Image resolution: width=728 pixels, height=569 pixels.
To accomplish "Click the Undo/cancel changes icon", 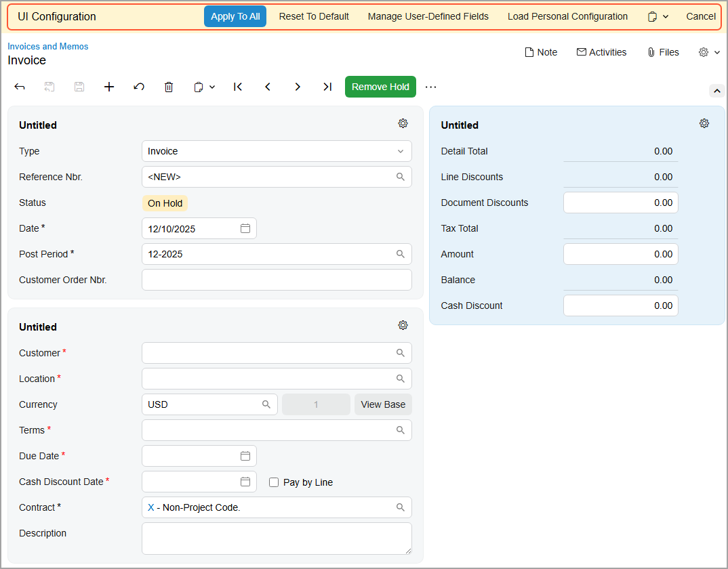I will (x=139, y=87).
